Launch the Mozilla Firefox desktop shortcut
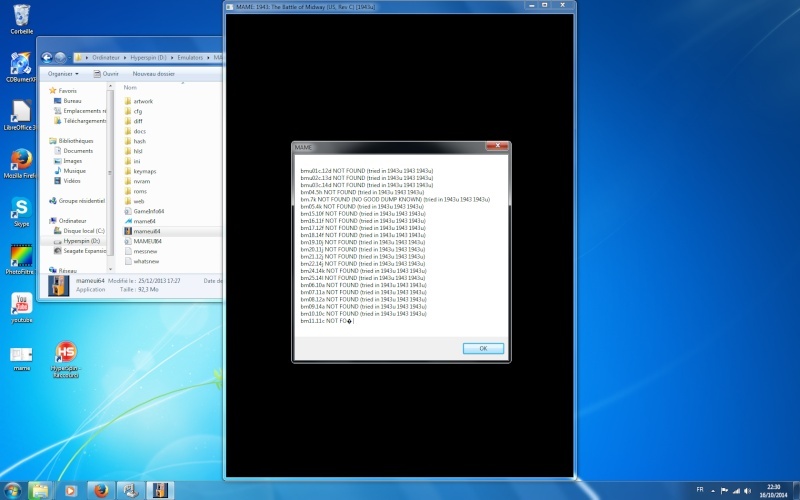Screen dimensions: 800x500 [x=21, y=163]
